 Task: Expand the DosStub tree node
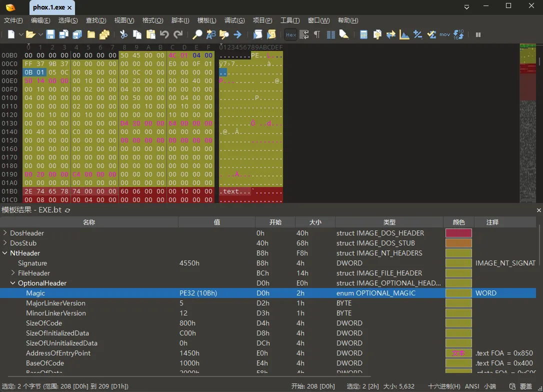tap(5, 242)
